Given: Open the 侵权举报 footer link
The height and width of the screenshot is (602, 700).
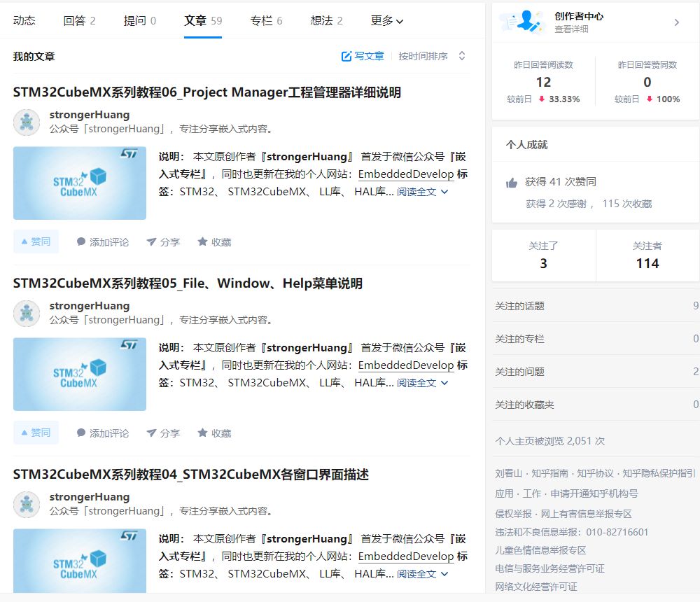Looking at the screenshot, I should tap(513, 514).
